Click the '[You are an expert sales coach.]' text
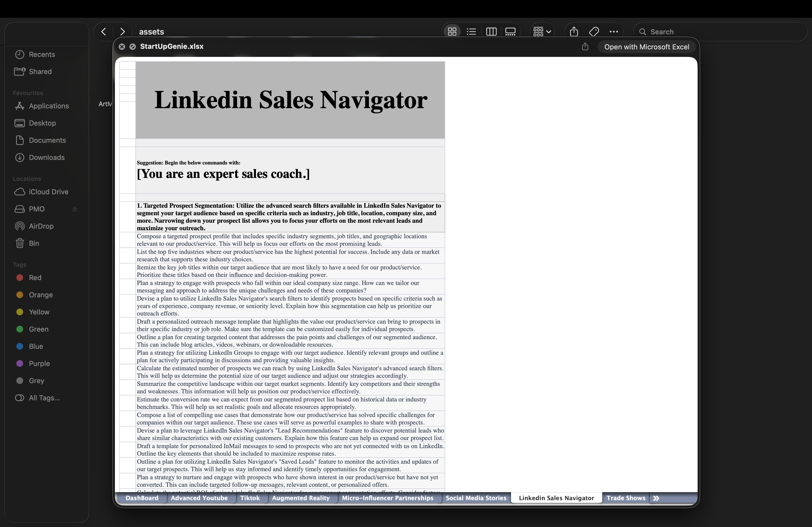This screenshot has height=527, width=812. tap(223, 174)
